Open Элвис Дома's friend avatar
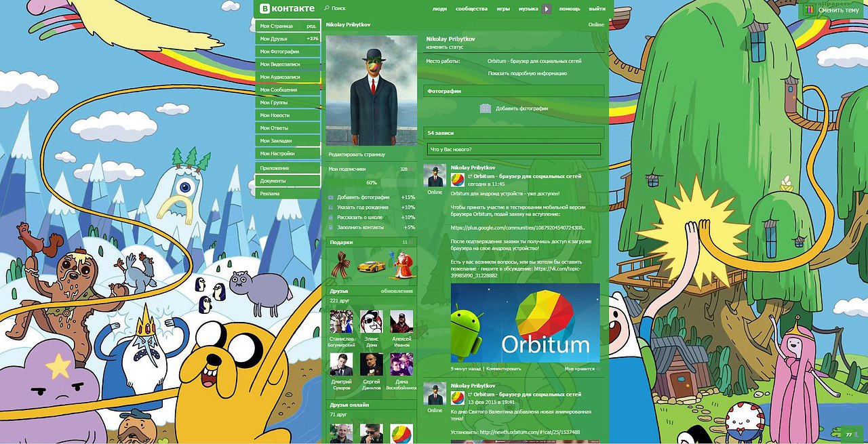The image size is (868, 444). point(371,321)
